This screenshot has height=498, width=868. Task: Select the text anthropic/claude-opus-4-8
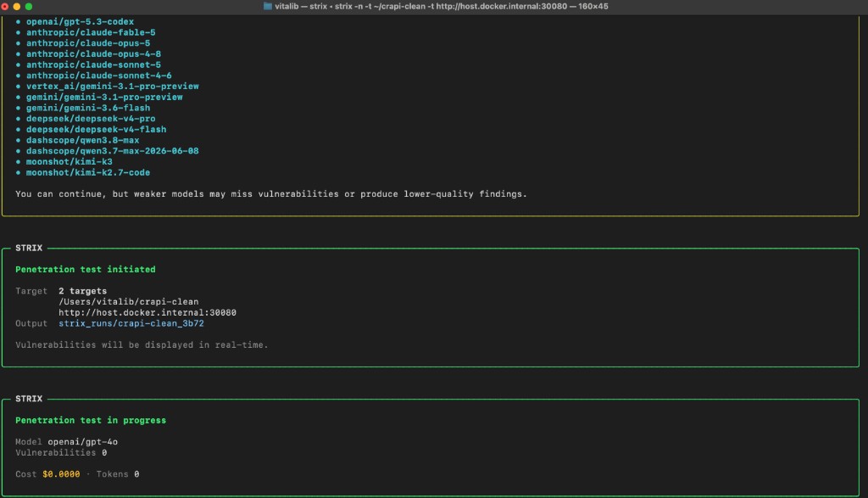pos(93,54)
